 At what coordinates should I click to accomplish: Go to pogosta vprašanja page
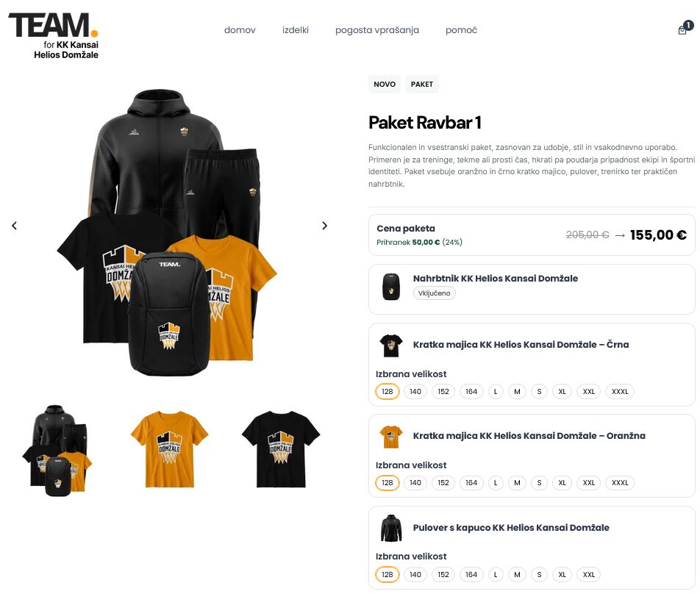pyautogui.click(x=376, y=30)
